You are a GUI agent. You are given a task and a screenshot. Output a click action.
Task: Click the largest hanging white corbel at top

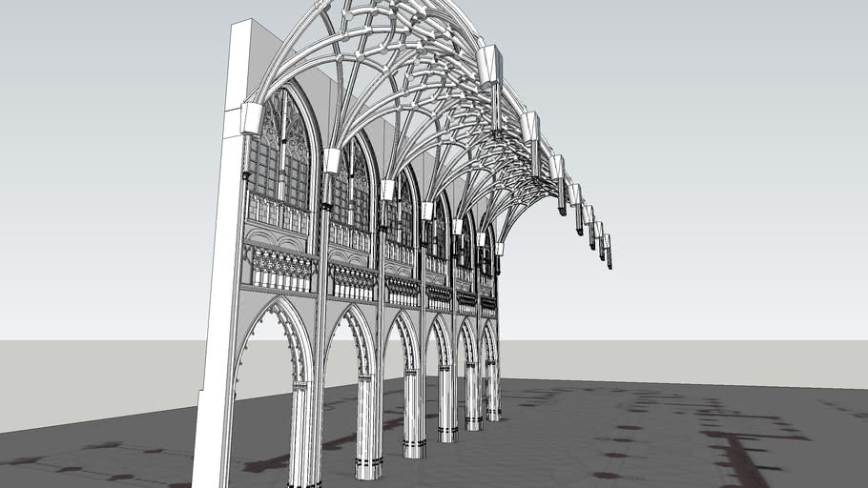point(490,65)
